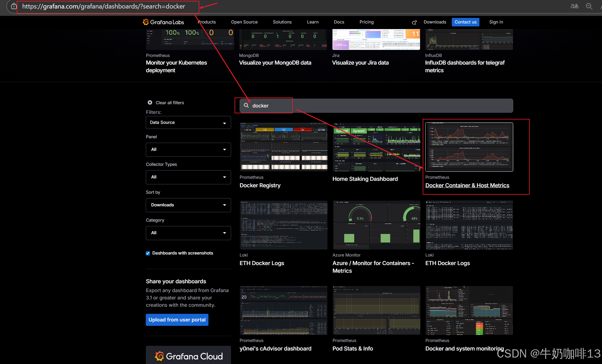This screenshot has width=602, height=364.
Task: Open the Open Source menu
Action: (x=244, y=22)
